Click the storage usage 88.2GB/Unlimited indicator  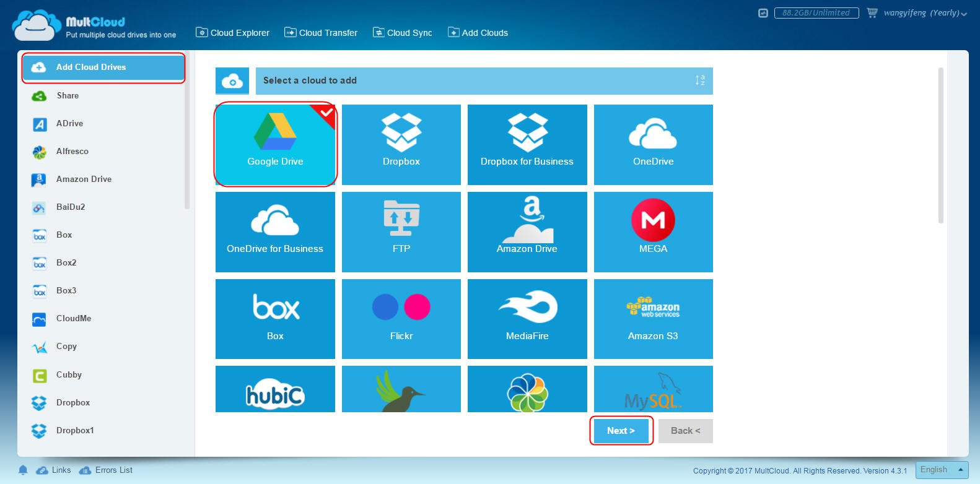[816, 13]
